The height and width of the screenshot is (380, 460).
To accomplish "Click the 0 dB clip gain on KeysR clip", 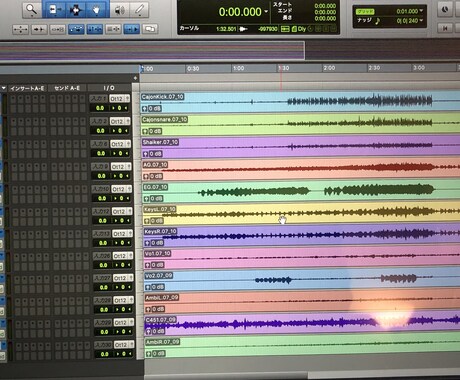I will [x=157, y=243].
